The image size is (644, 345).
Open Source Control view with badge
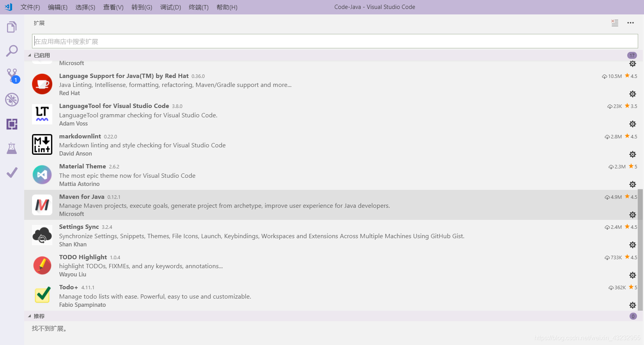(12, 76)
